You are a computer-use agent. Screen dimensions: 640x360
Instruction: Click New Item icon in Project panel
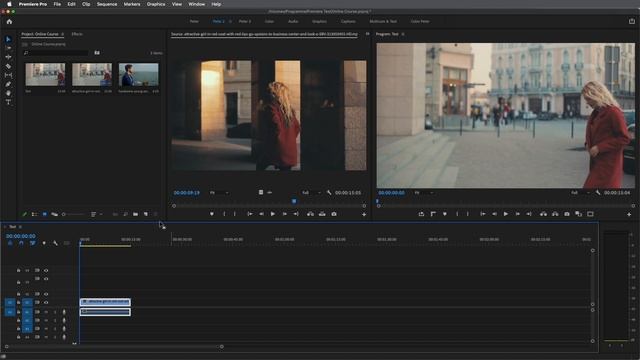146,214
